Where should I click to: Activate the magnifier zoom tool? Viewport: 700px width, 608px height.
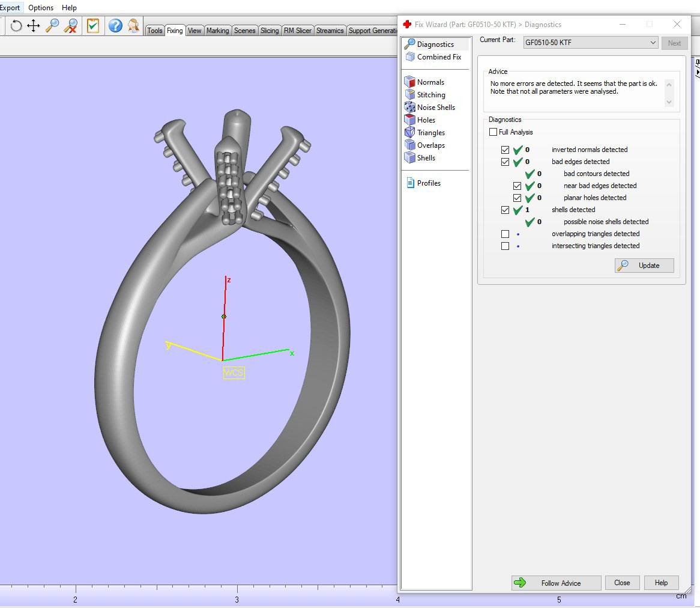[x=52, y=26]
